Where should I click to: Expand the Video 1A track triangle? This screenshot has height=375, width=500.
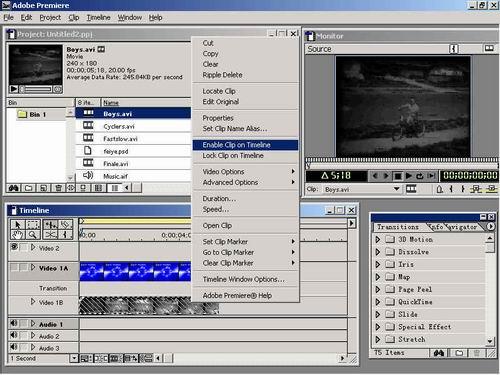(33, 267)
